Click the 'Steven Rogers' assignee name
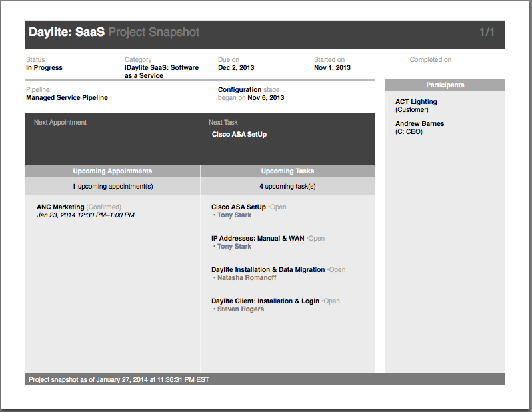The image size is (532, 412). click(x=241, y=309)
